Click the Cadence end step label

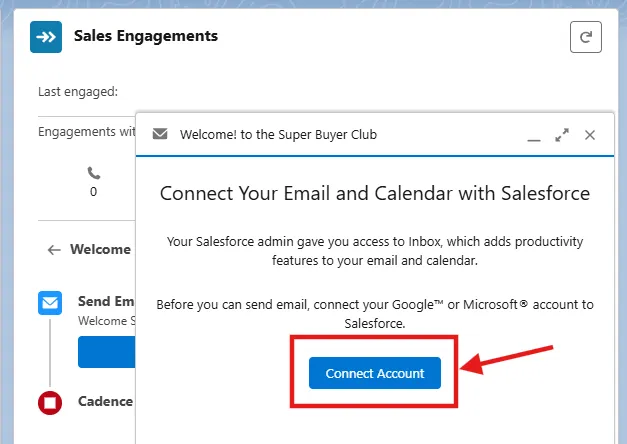point(105,402)
